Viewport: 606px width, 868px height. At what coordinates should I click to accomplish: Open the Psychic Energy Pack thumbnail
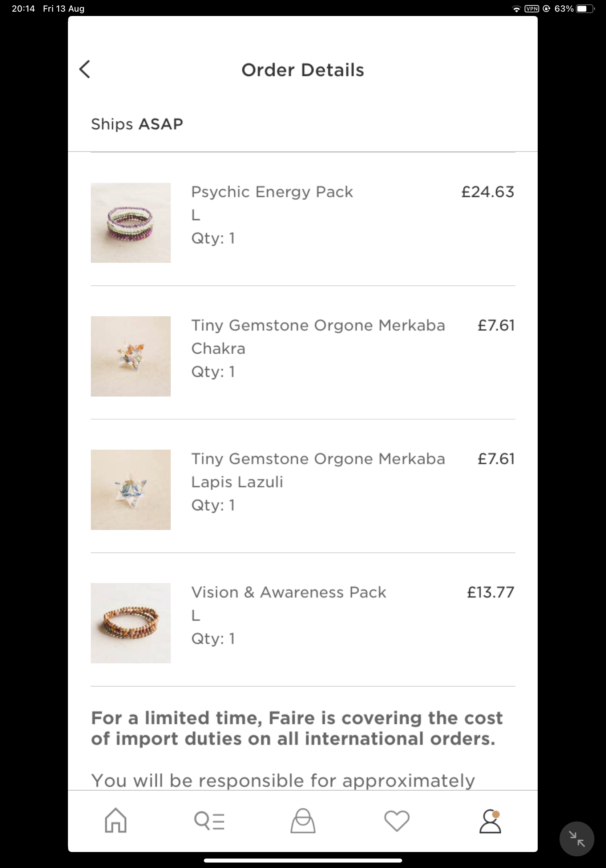coord(131,223)
